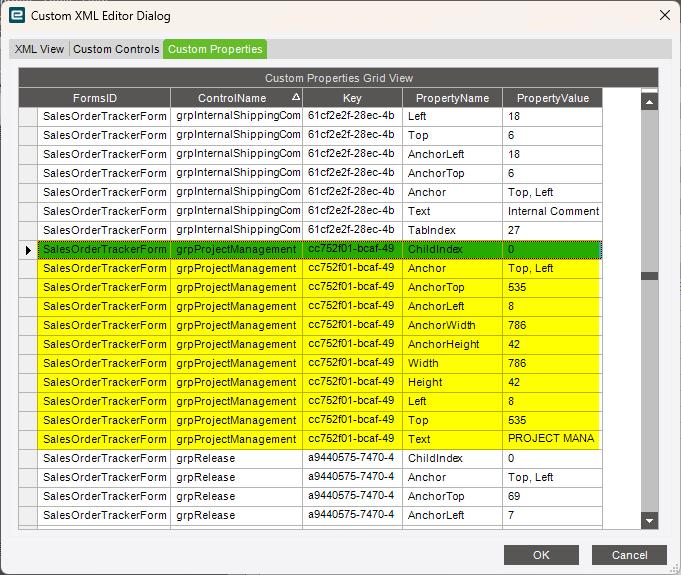Sort grid by FormsID column header
Image resolution: width=681 pixels, height=575 pixels.
click(x=95, y=98)
